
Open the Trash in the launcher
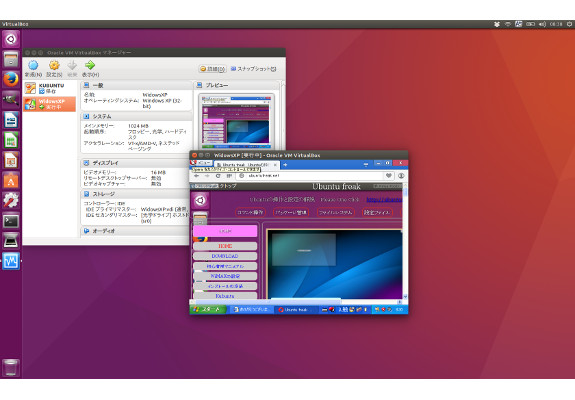tap(11, 367)
